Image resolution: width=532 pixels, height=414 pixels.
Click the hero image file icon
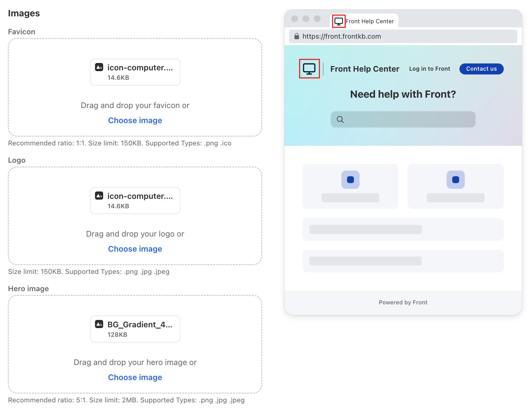99,324
